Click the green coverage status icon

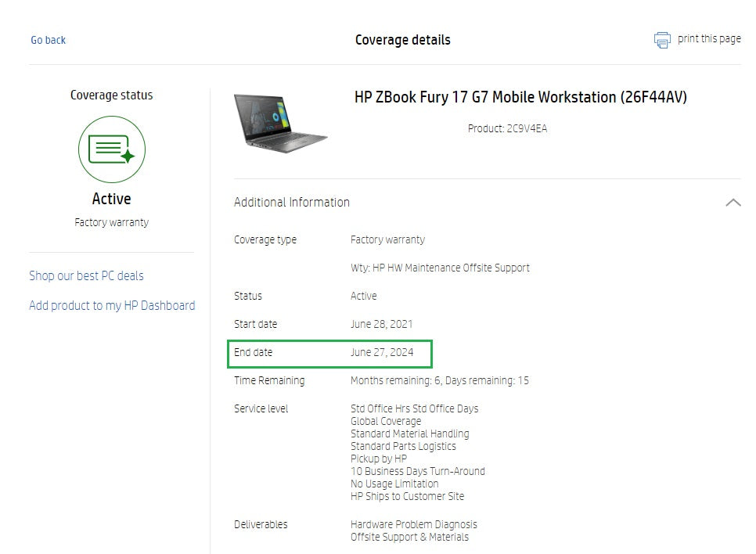[x=111, y=149]
